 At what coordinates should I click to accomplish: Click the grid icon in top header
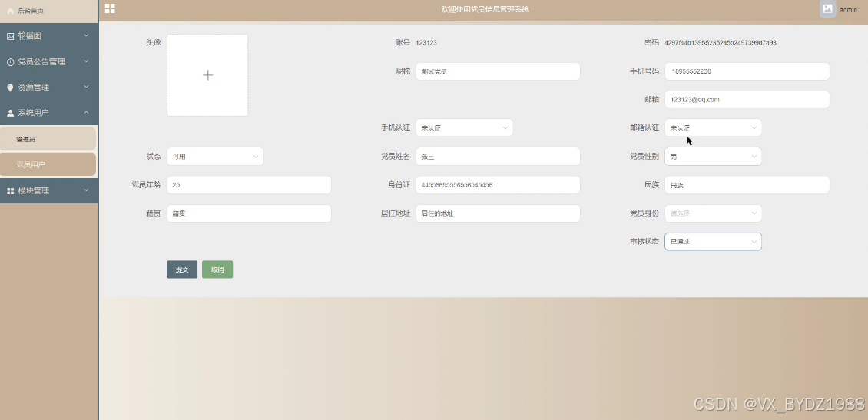pyautogui.click(x=110, y=8)
